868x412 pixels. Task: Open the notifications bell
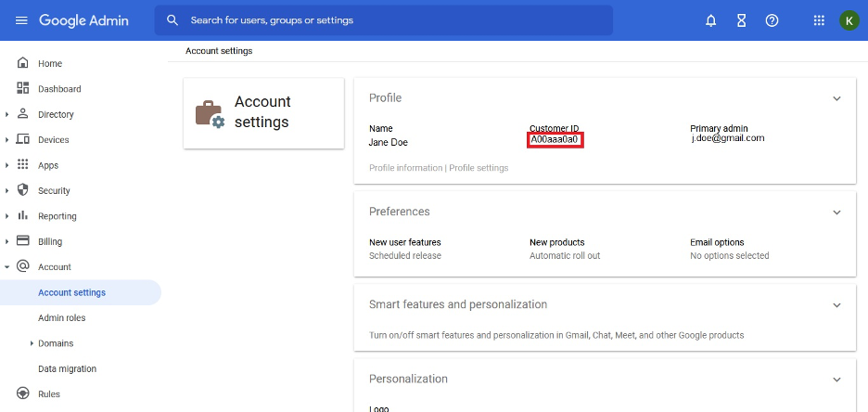click(x=710, y=20)
